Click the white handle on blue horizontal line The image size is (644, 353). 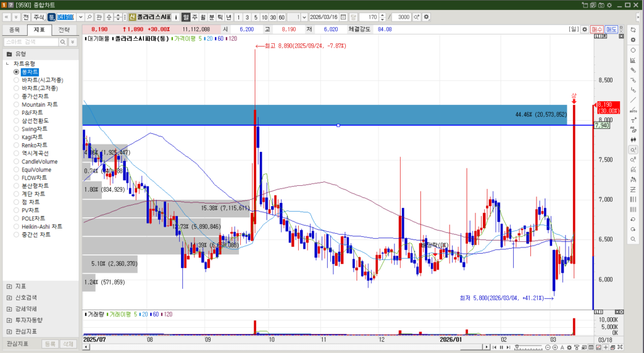338,126
